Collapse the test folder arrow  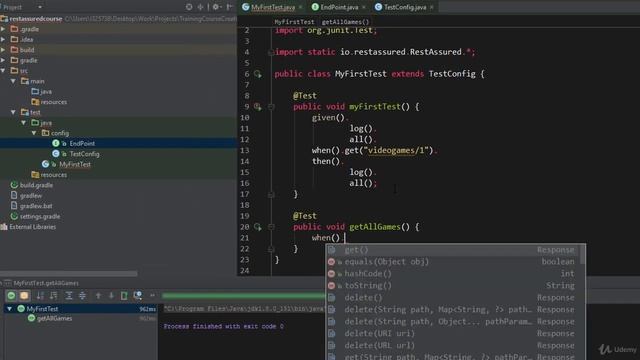[x=13, y=112]
